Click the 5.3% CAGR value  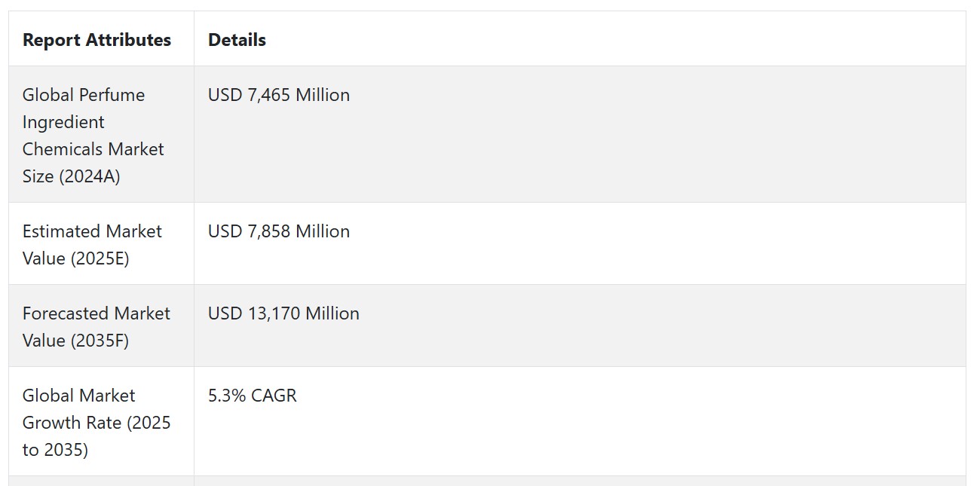point(253,396)
